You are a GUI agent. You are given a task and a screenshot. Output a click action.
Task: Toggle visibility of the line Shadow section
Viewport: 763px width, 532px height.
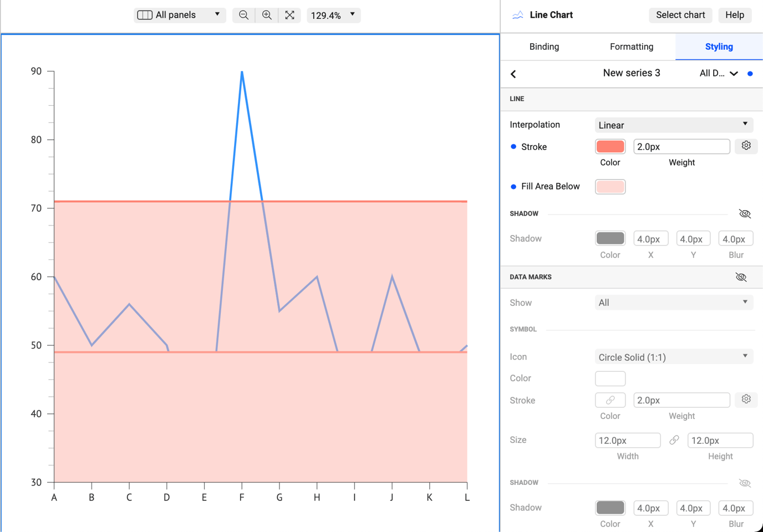(x=745, y=213)
